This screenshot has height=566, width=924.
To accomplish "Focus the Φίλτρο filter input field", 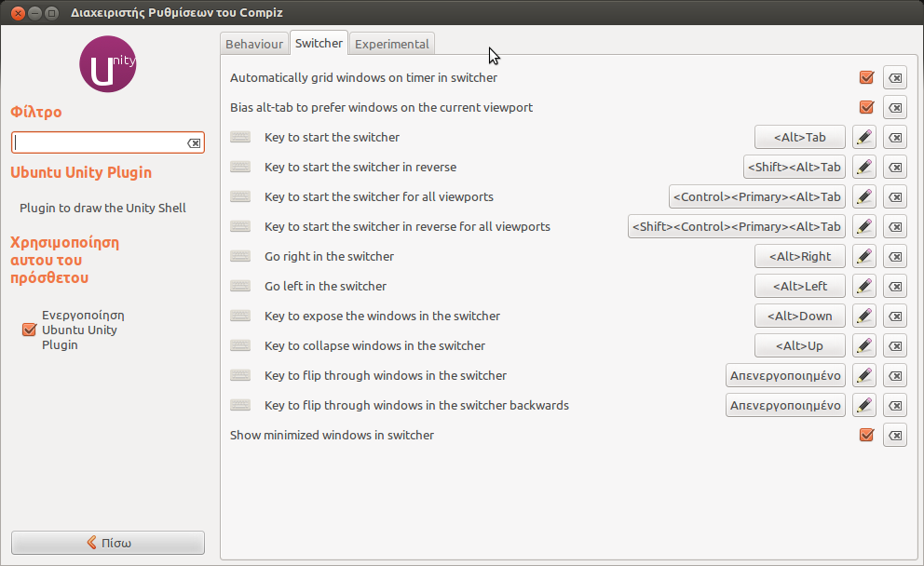I will coord(99,143).
